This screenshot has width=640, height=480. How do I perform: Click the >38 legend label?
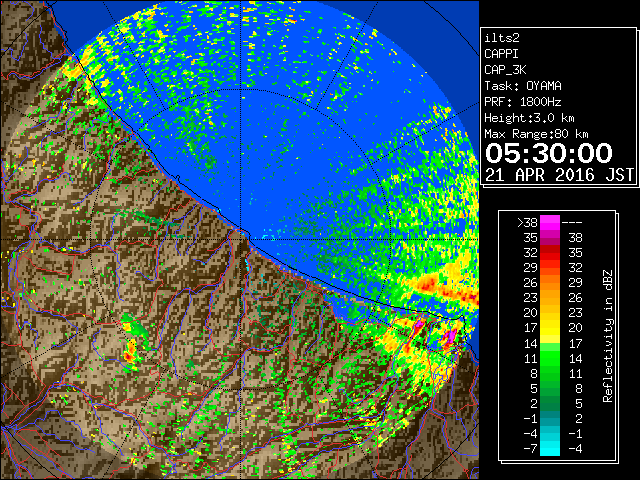pos(527,223)
